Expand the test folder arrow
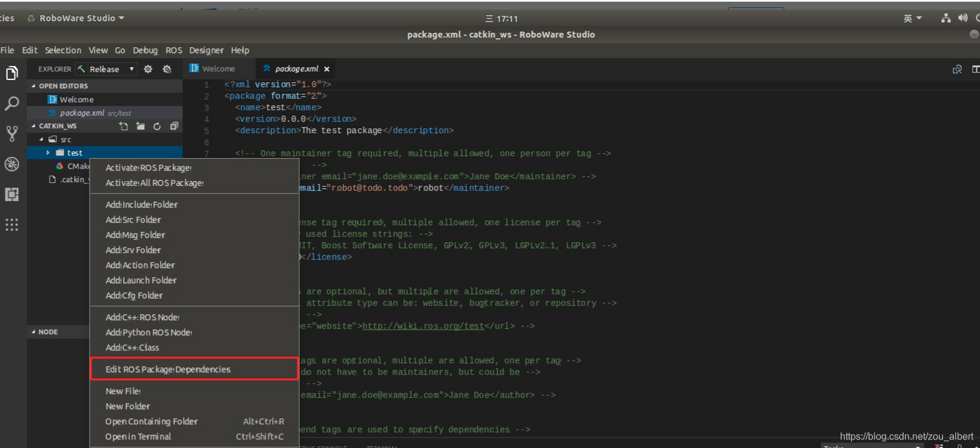The height and width of the screenshot is (448, 980). [48, 153]
